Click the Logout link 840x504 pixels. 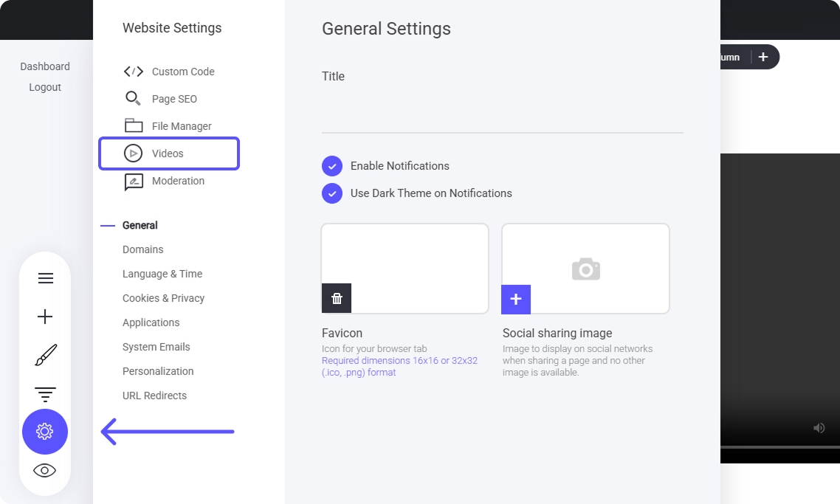(x=45, y=87)
